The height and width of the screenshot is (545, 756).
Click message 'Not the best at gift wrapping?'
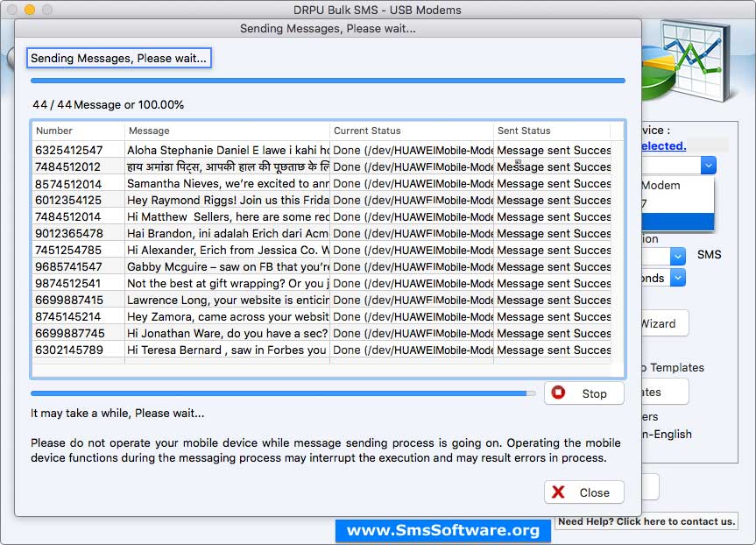(x=228, y=284)
